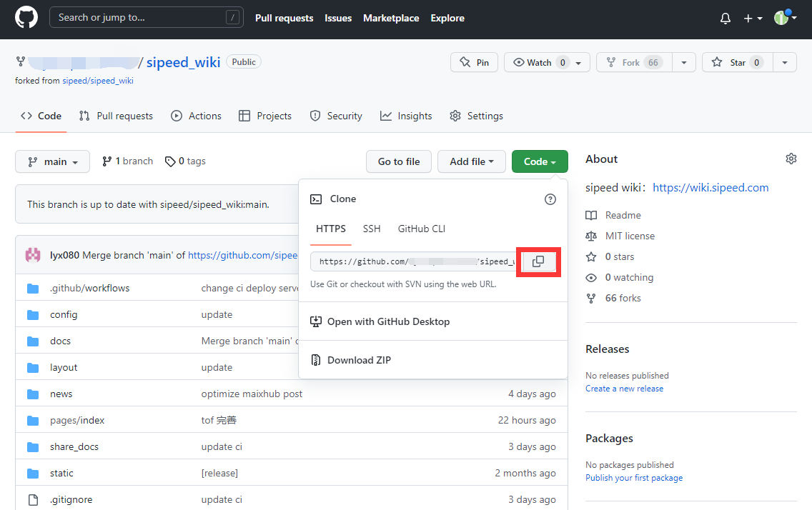This screenshot has height=510, width=812.
Task: Click the .github/workflows folder icon
Action: [33, 289]
